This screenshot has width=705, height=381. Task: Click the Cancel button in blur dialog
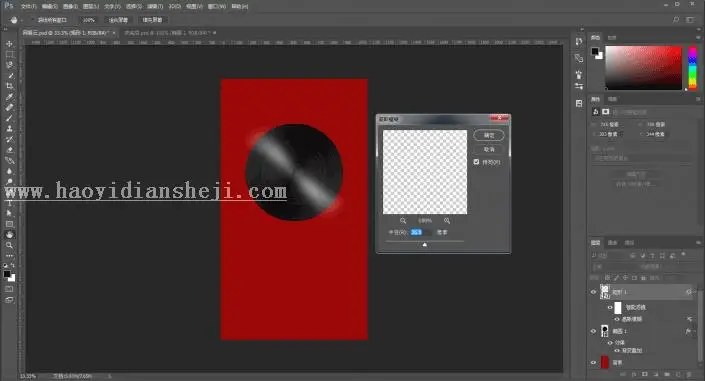[x=489, y=149]
